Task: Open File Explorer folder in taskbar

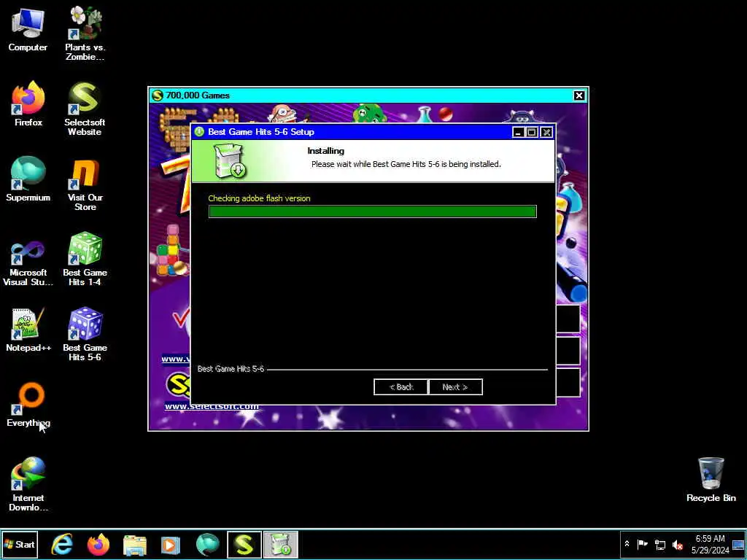Action: pyautogui.click(x=134, y=544)
